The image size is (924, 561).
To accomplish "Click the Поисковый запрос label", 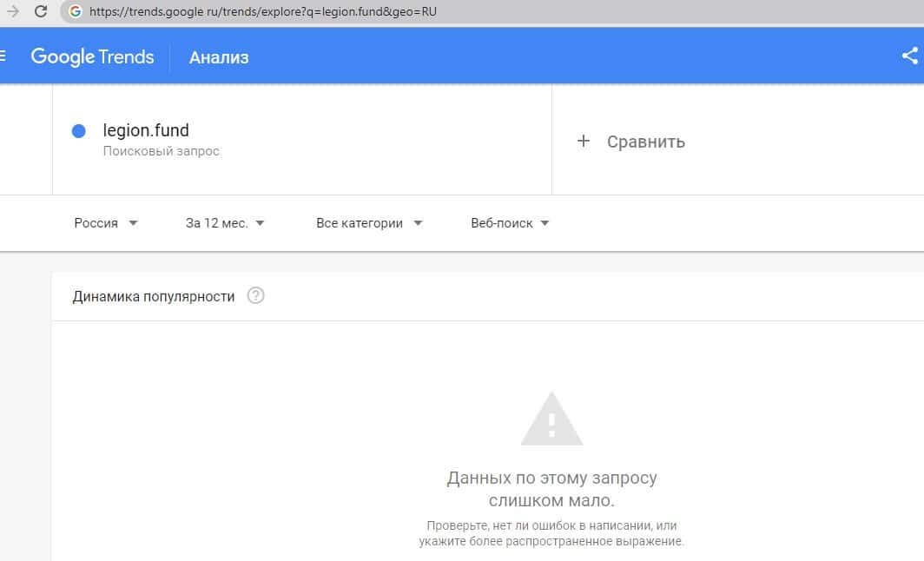I will tap(161, 151).
